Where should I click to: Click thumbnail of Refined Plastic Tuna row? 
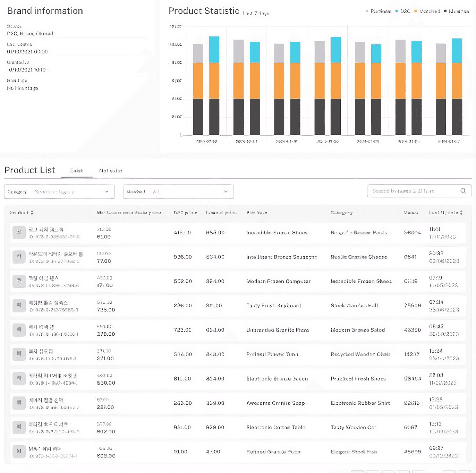point(19,354)
